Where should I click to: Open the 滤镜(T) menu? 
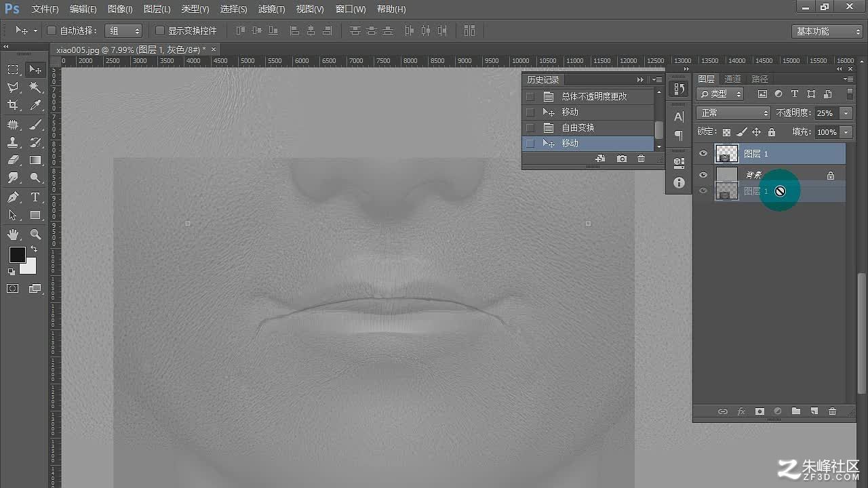tap(272, 9)
